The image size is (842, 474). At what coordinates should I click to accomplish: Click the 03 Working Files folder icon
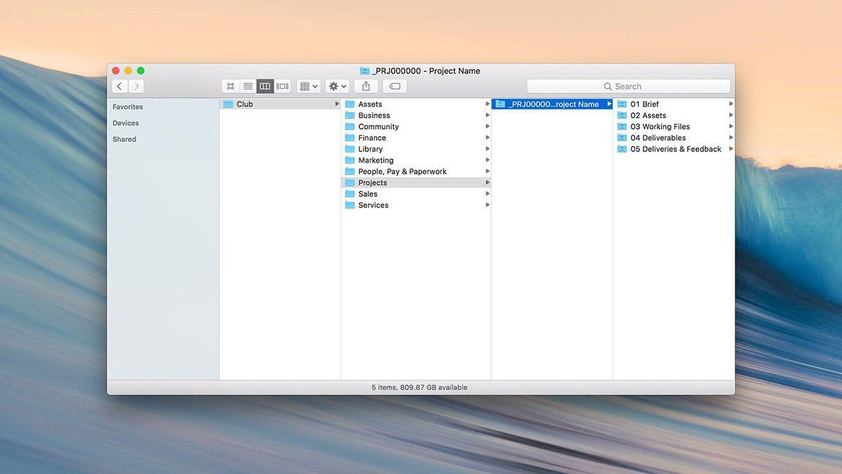(x=622, y=127)
